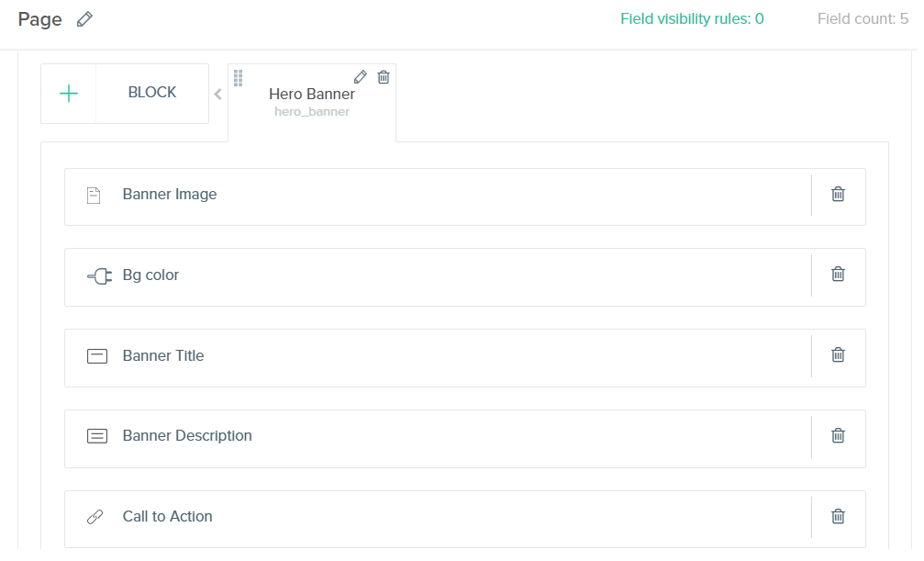Delete the Hero Banner block
This screenshot has width=924, height=561.
pos(384,77)
